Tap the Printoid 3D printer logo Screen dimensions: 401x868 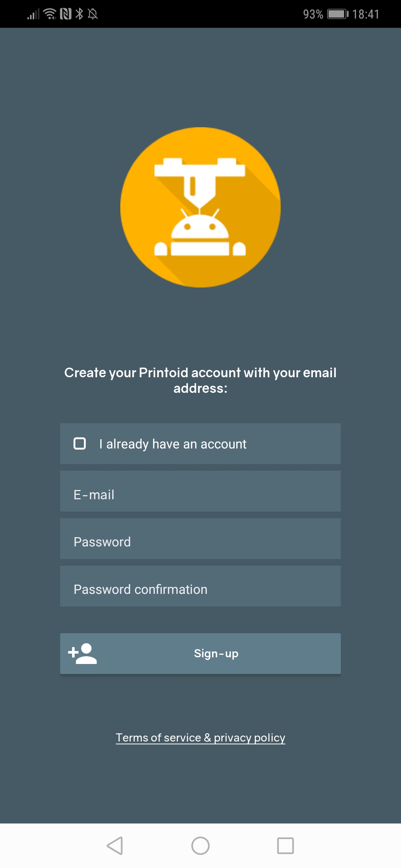click(200, 207)
